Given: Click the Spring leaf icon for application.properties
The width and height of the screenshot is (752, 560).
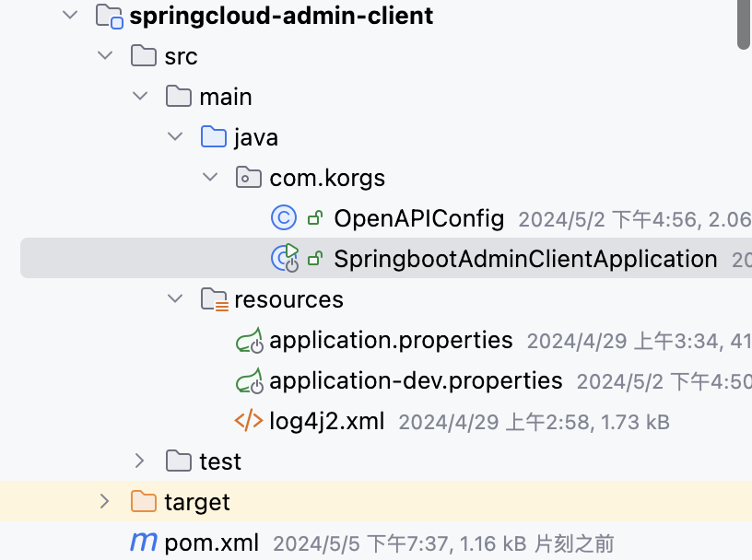Looking at the screenshot, I should (x=248, y=340).
